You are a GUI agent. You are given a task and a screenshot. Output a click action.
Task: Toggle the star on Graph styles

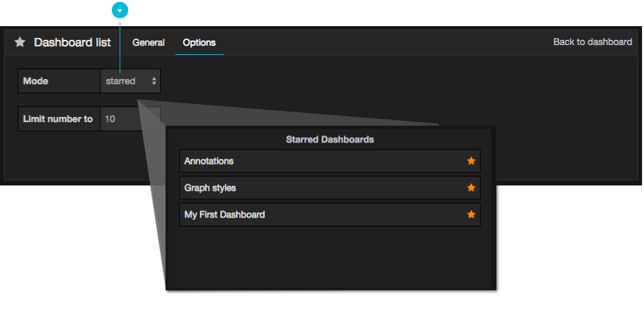point(471,188)
